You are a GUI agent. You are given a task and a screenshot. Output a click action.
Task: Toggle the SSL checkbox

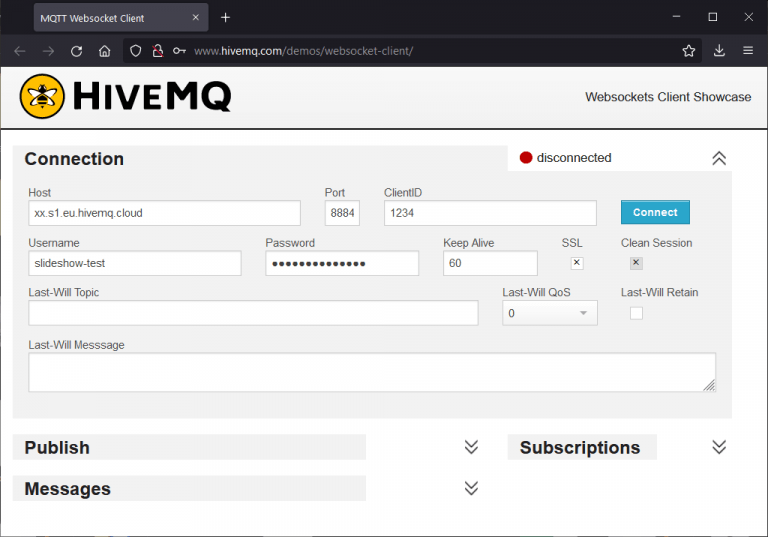pyautogui.click(x=576, y=263)
